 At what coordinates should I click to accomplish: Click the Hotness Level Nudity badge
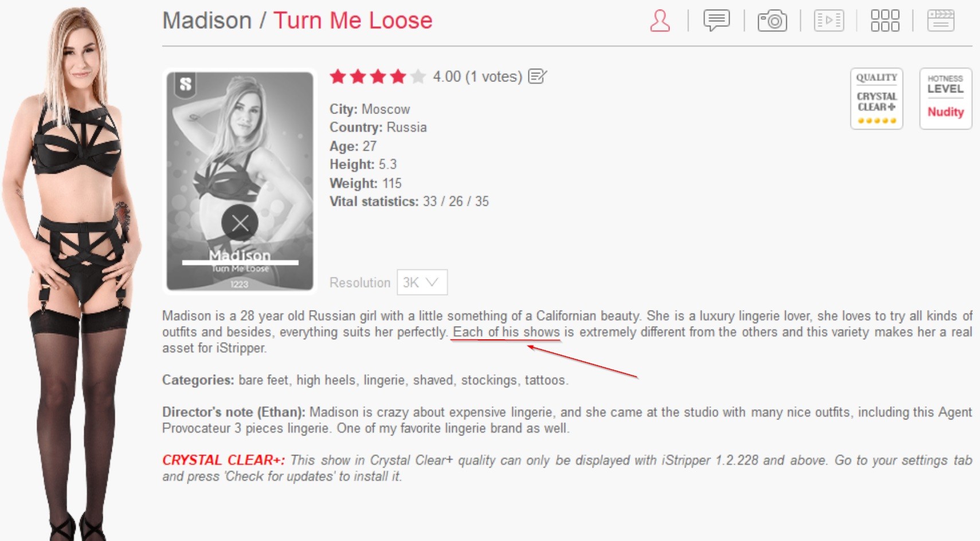point(946,99)
